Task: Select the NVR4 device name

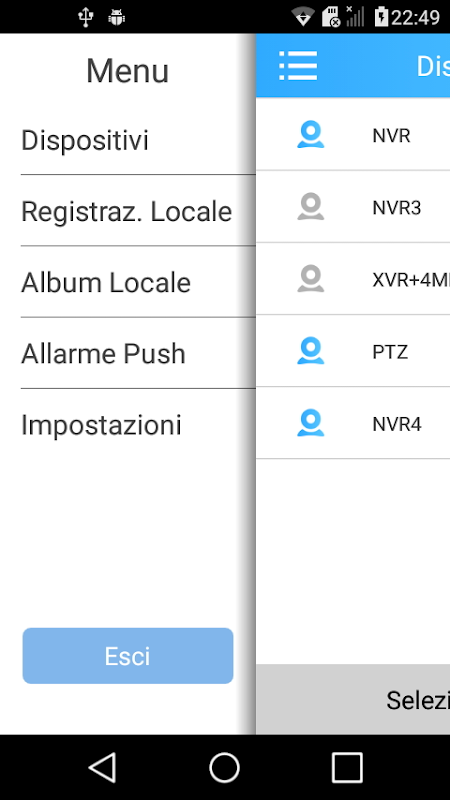Action: [x=397, y=424]
